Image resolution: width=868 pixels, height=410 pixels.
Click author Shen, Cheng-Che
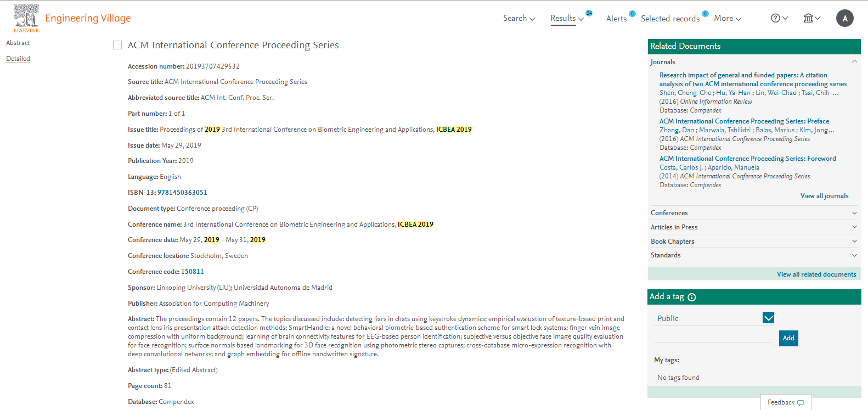[x=685, y=93]
